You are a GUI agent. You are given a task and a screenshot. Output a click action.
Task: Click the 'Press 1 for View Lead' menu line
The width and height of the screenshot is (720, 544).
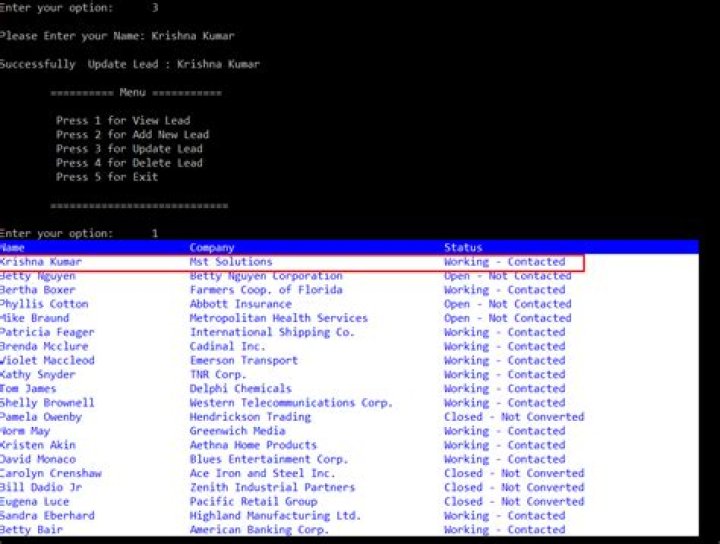(x=123, y=121)
